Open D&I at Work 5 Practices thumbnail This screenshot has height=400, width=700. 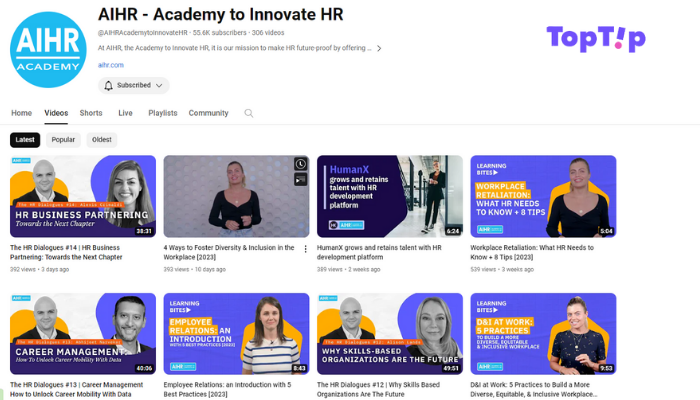click(543, 333)
